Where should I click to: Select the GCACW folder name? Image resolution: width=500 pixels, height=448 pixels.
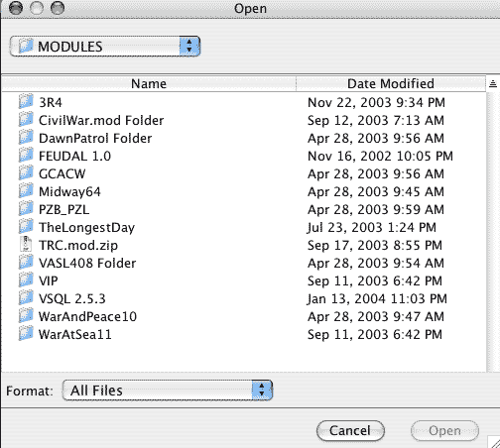62,173
